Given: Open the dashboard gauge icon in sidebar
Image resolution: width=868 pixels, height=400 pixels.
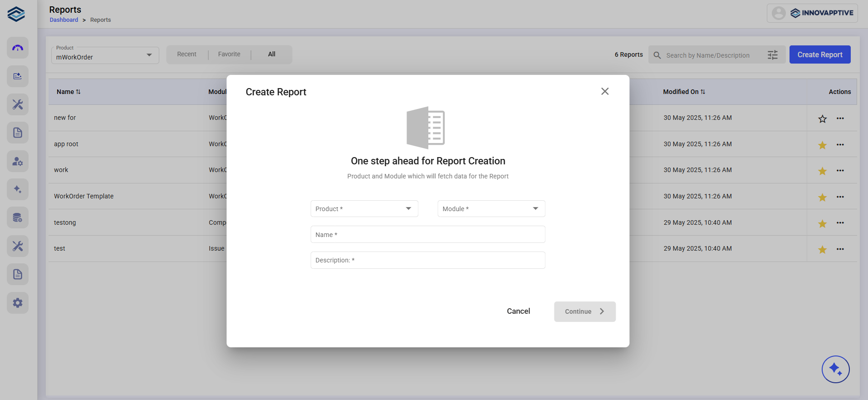Looking at the screenshot, I should point(18,48).
